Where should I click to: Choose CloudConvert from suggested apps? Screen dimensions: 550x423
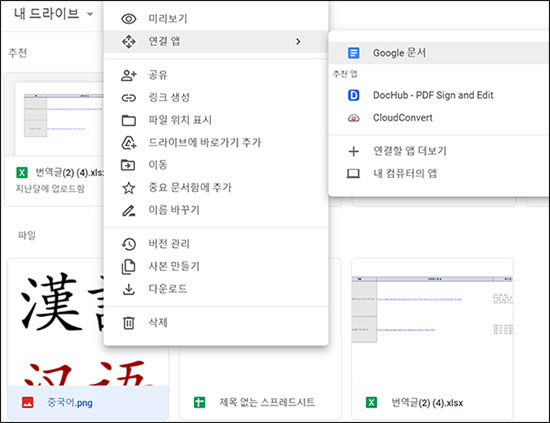point(438,118)
